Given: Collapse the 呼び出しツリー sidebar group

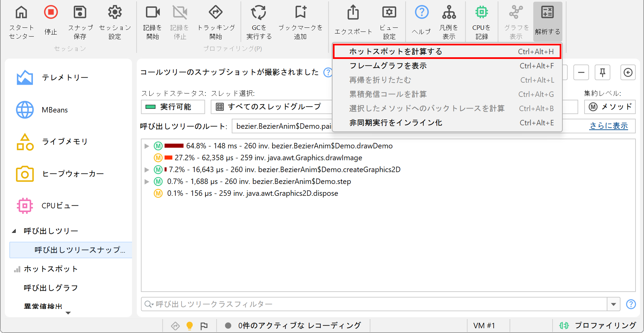Looking at the screenshot, I should (14, 231).
